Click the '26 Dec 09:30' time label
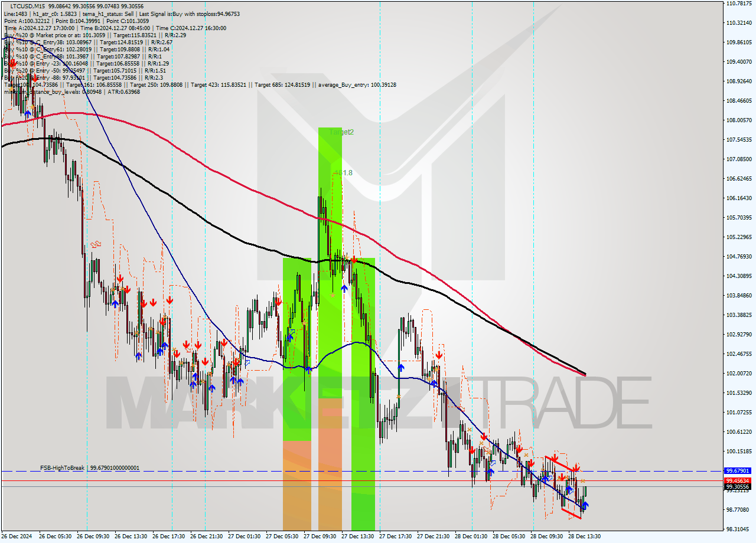Screen dimensions: 756x543 coord(93,537)
